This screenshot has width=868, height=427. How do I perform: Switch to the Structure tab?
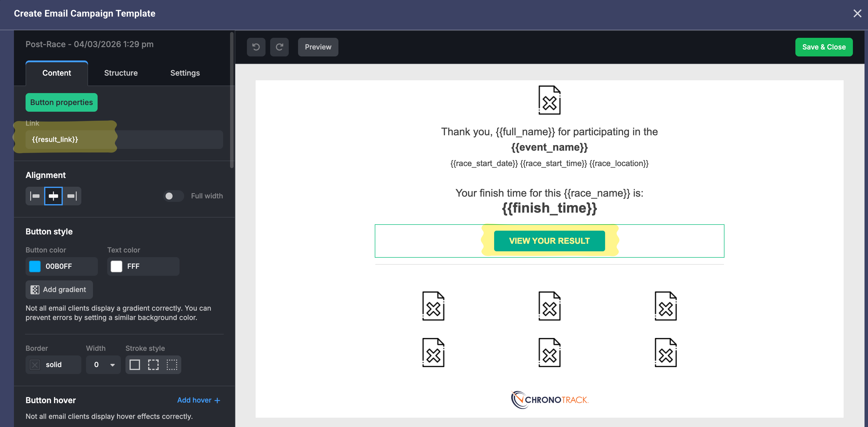(121, 73)
